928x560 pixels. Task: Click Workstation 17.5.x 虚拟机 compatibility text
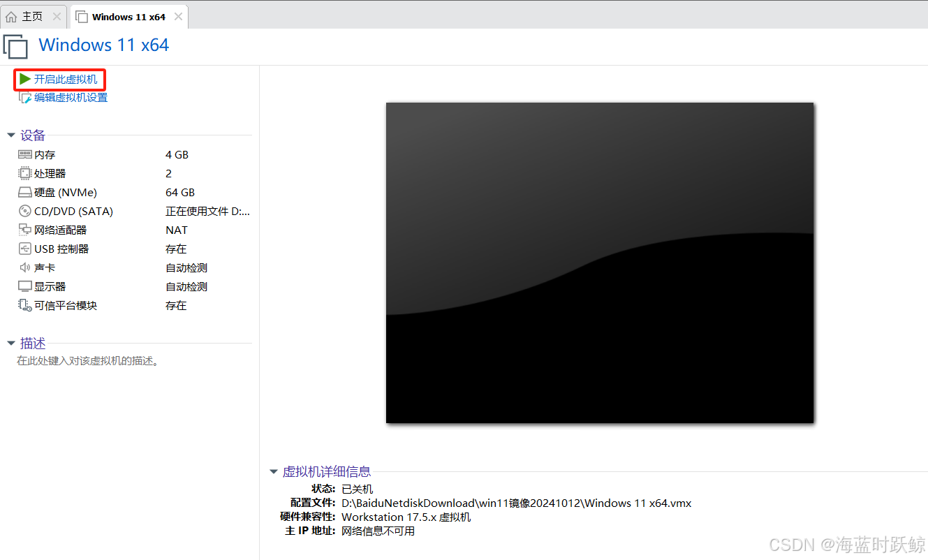(x=406, y=517)
